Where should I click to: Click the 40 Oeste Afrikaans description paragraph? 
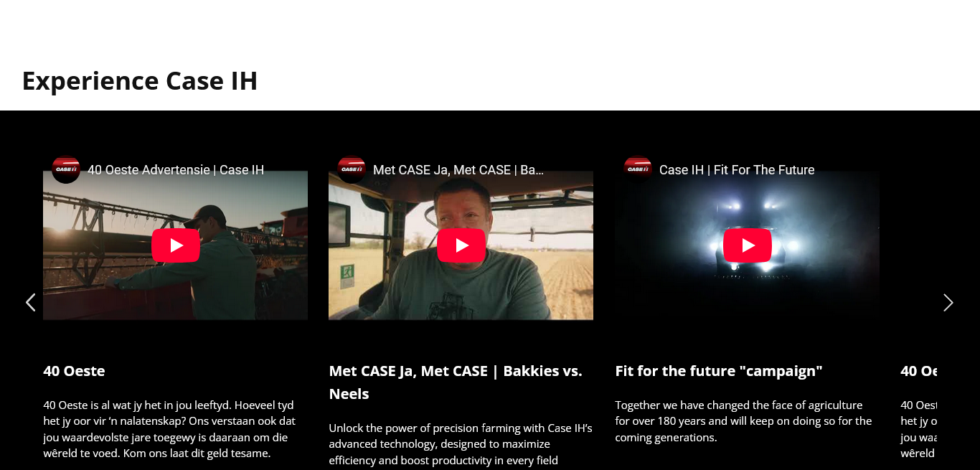tap(169, 429)
